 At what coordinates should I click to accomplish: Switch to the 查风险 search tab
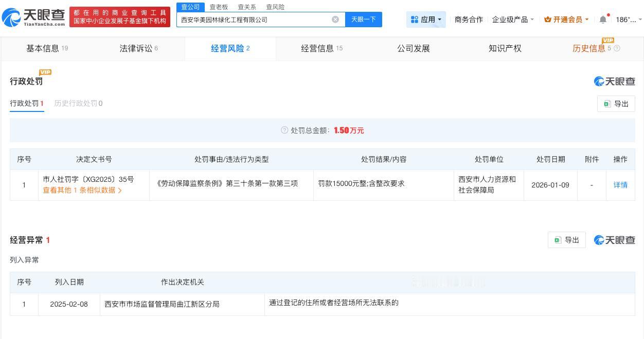point(275,7)
